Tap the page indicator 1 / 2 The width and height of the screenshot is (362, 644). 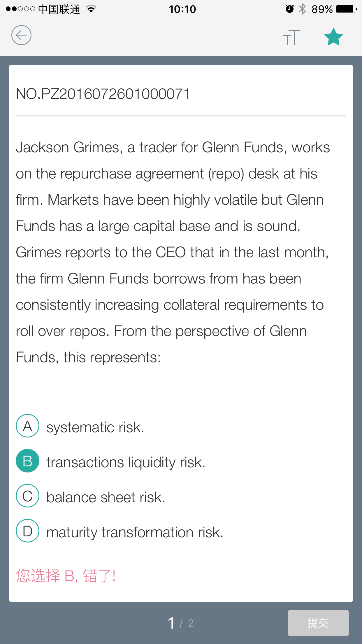coord(181,623)
